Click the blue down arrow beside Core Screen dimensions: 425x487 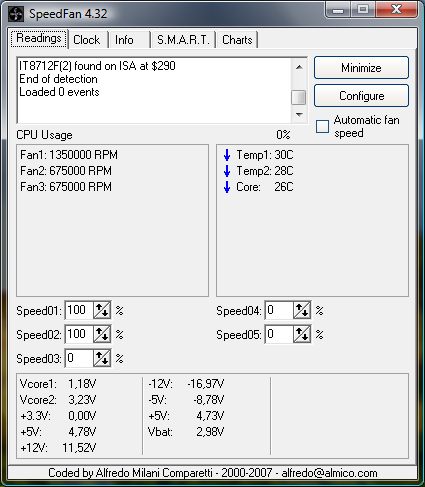point(227,187)
